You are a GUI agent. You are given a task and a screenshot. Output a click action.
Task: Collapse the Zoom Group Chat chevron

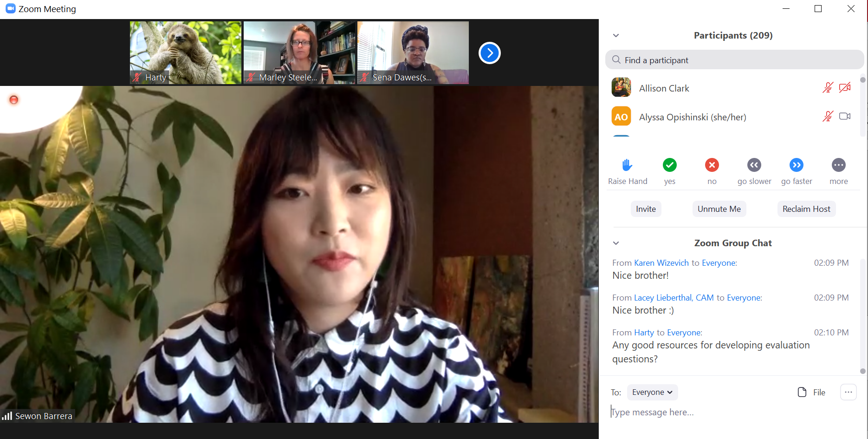616,243
